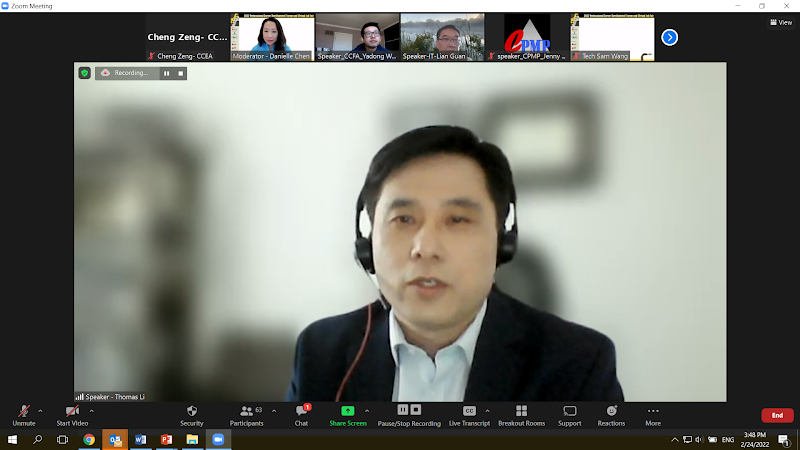Screen dimensions: 800x450
Task: Open the volume control in system tray
Action: tap(699, 439)
